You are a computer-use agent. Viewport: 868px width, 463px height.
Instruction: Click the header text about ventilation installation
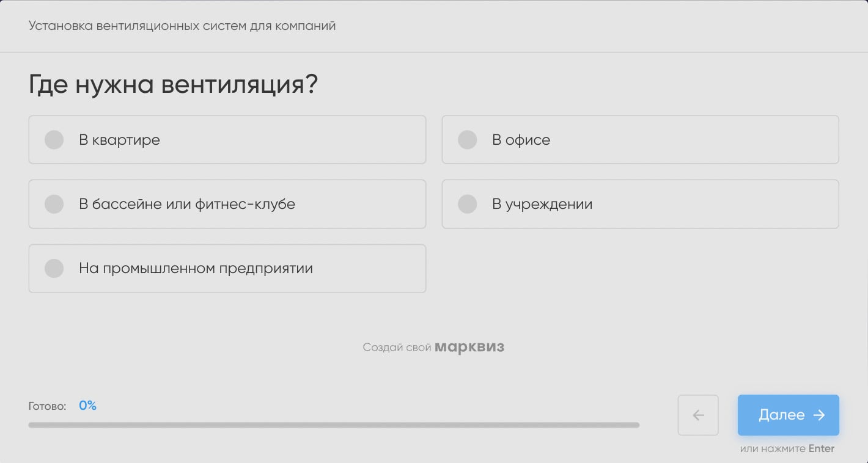click(x=182, y=26)
